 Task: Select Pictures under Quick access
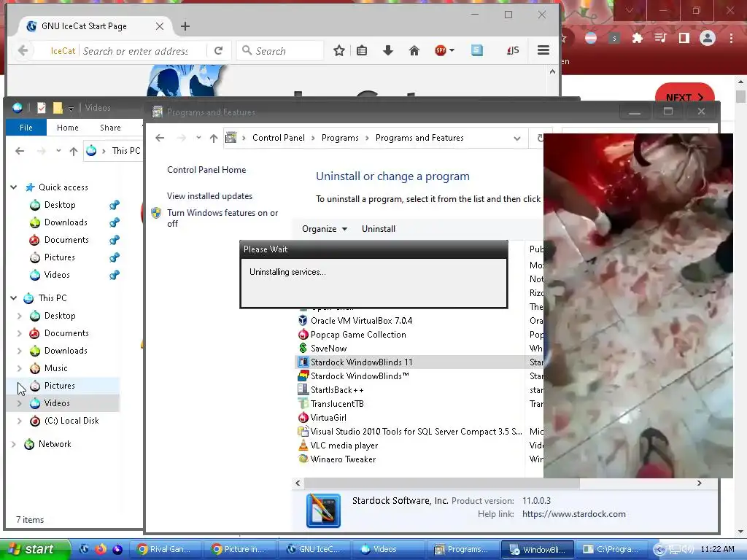pos(60,257)
